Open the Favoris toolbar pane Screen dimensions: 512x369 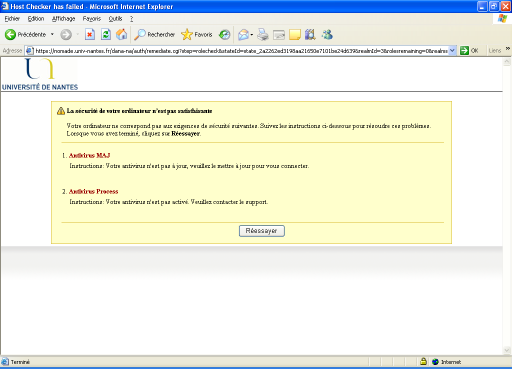coord(197,34)
